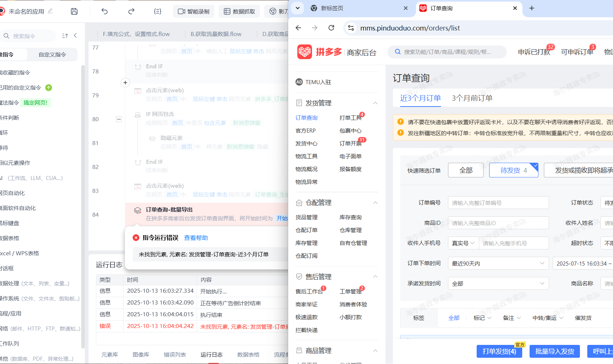This screenshot has width=613, height=364.
Task: Click 批量导入发货 button
Action: click(555, 352)
